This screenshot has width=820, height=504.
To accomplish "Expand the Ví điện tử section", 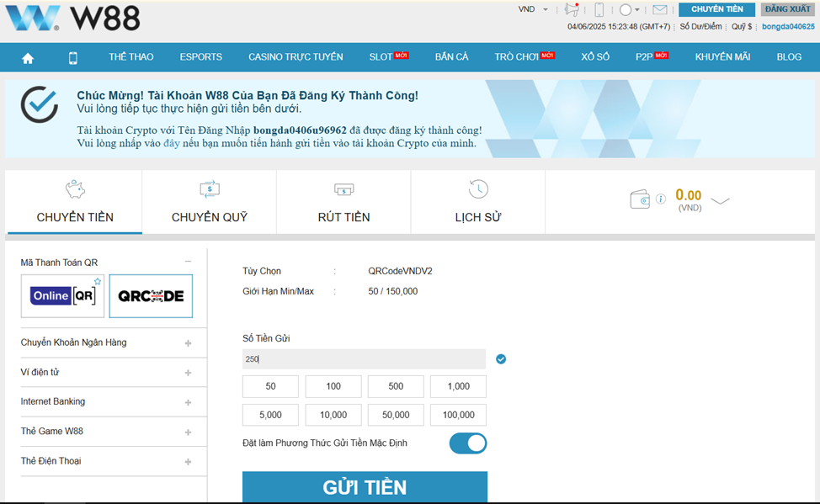I will pyautogui.click(x=188, y=373).
